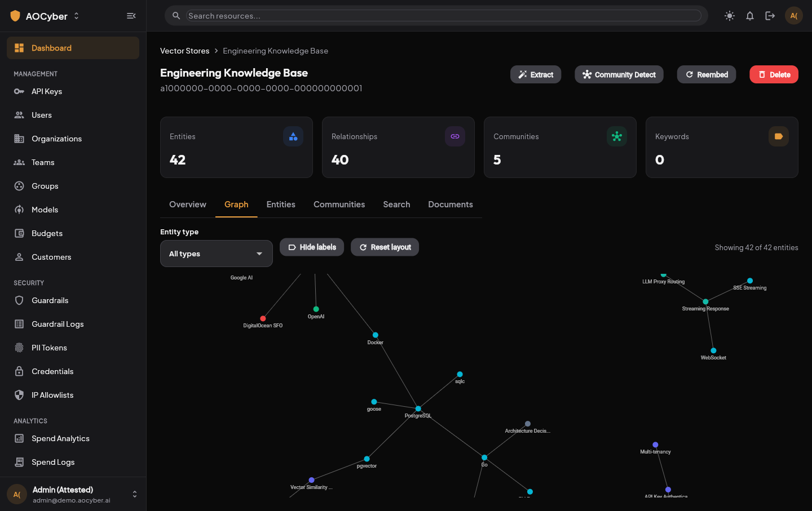The height and width of the screenshot is (511, 812).
Task: Click the Reembed button
Action: coord(707,74)
